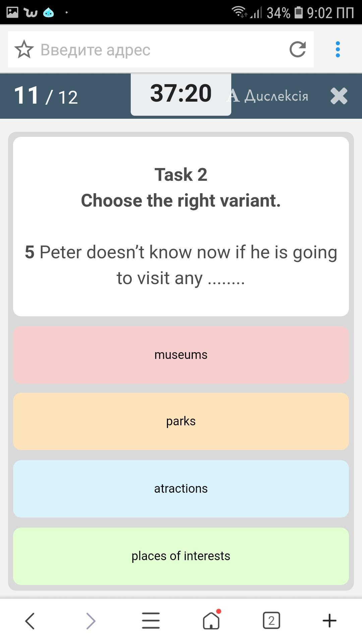Go back using browser back arrow
Viewport: 362px width, 644px height.
click(30, 621)
